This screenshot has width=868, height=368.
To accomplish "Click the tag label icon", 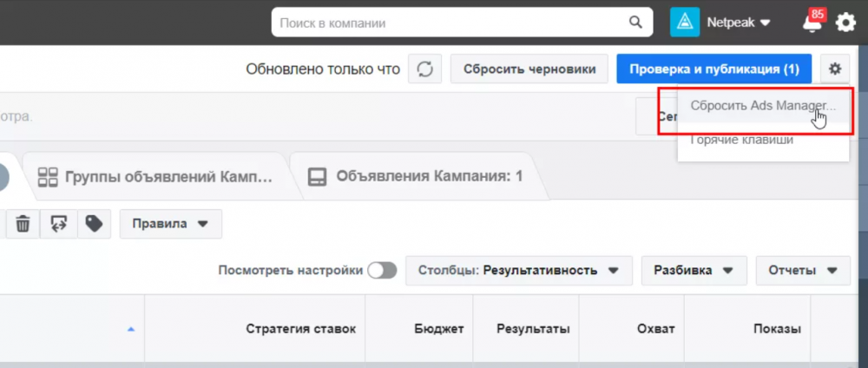I will pos(94,224).
